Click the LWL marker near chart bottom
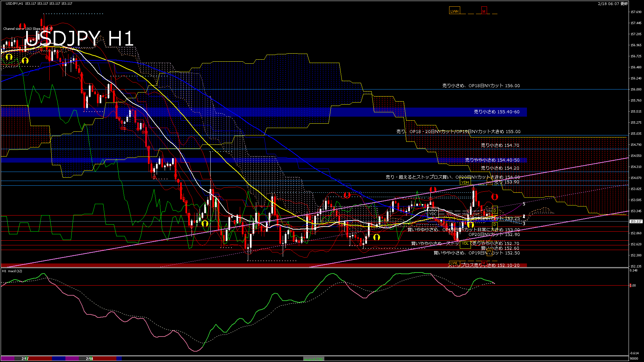 454,263
